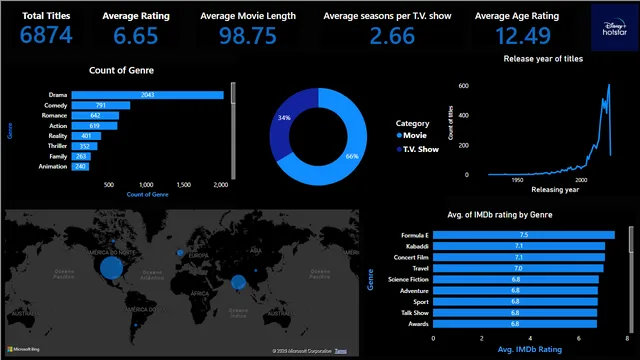This screenshot has height=360, width=640.
Task: Click the Europe map bubble
Action: 180,253
